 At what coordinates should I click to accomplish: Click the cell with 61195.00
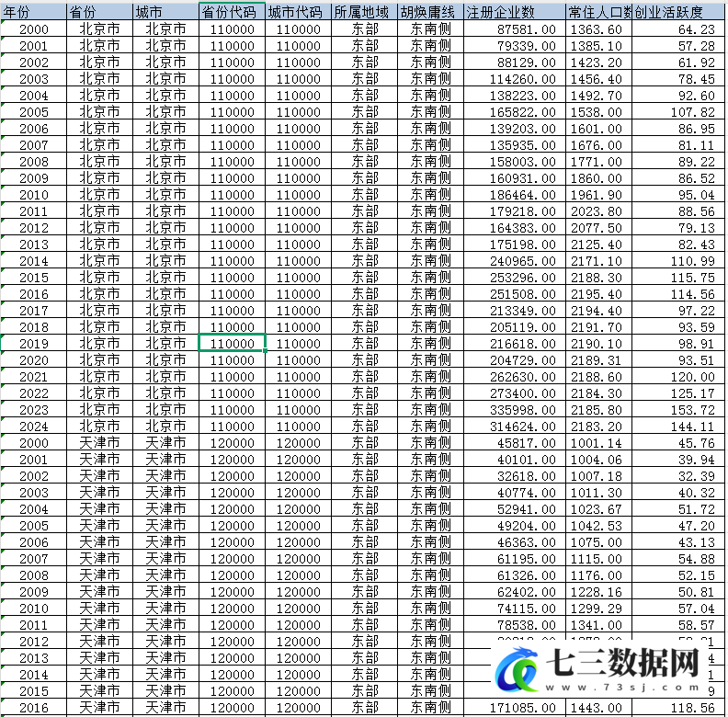515,559
